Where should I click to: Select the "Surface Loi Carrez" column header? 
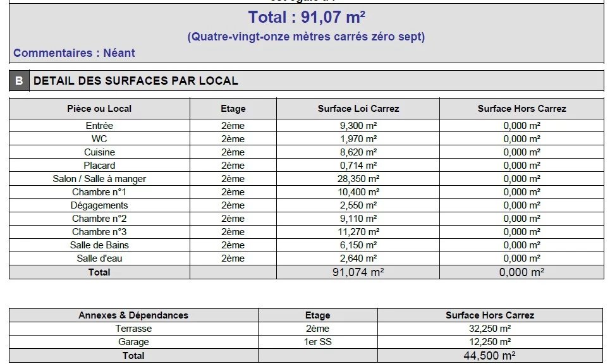click(x=358, y=109)
